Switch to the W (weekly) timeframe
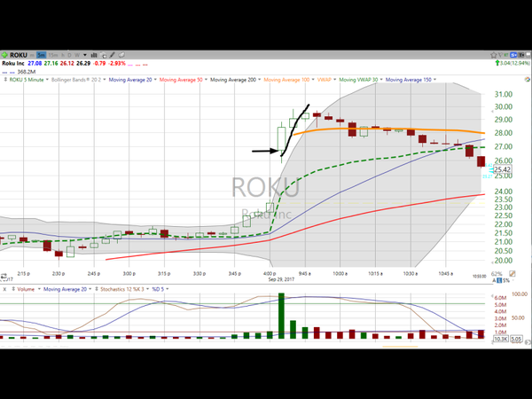Screen dimensions: 532x399 (x=77, y=55)
